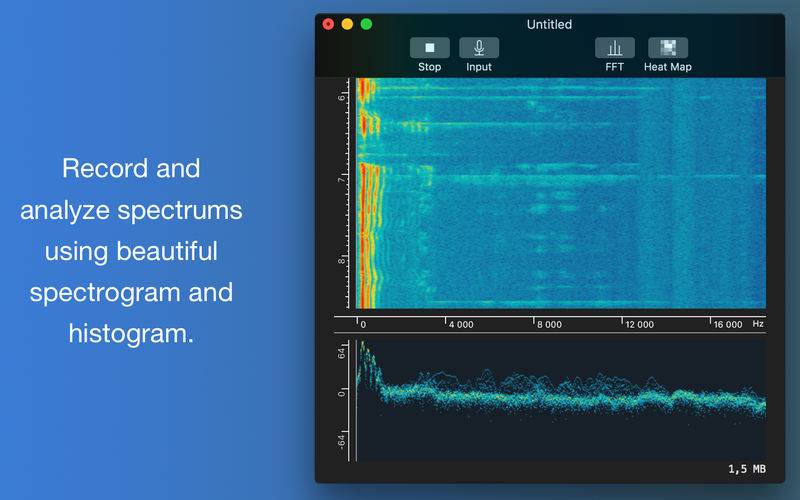This screenshot has width=800, height=500.
Task: Click inside the histogram plot area
Action: 561,401
